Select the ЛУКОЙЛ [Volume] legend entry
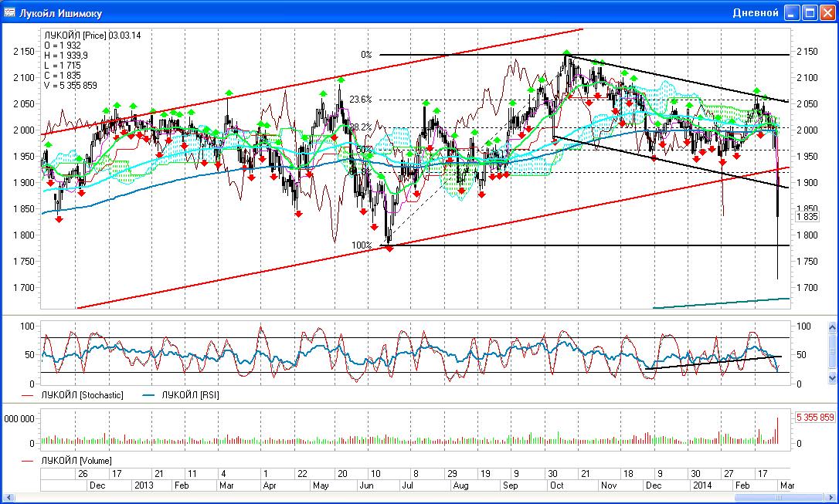Image resolution: width=839 pixels, height=504 pixels. click(76, 461)
